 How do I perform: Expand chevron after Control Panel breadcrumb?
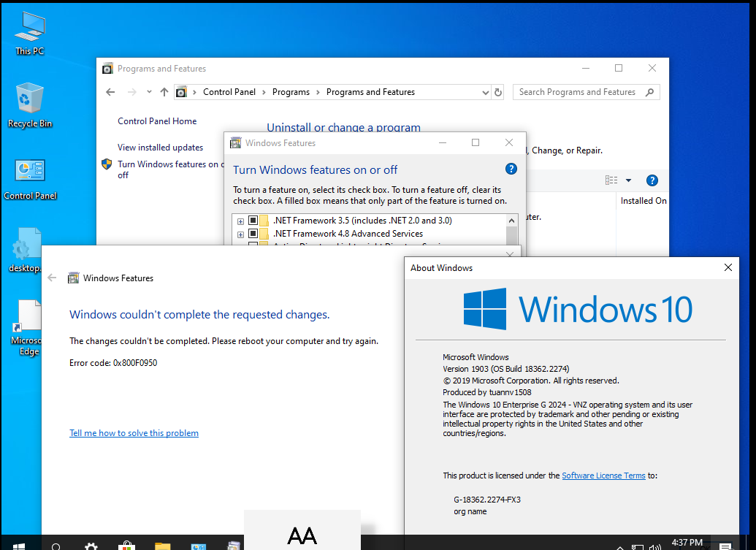pyautogui.click(x=264, y=92)
